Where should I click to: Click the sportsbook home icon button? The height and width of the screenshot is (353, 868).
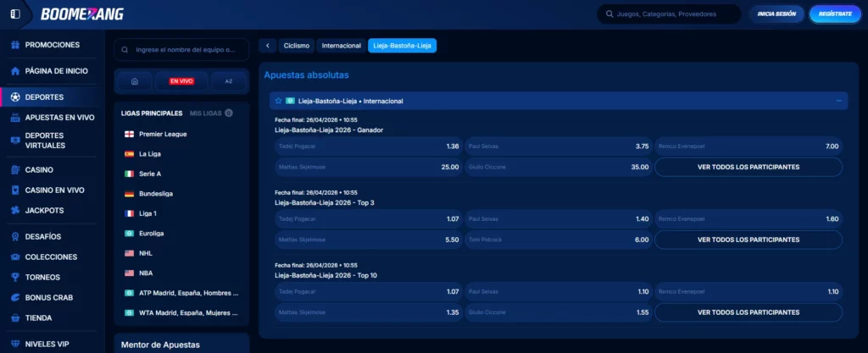[135, 81]
